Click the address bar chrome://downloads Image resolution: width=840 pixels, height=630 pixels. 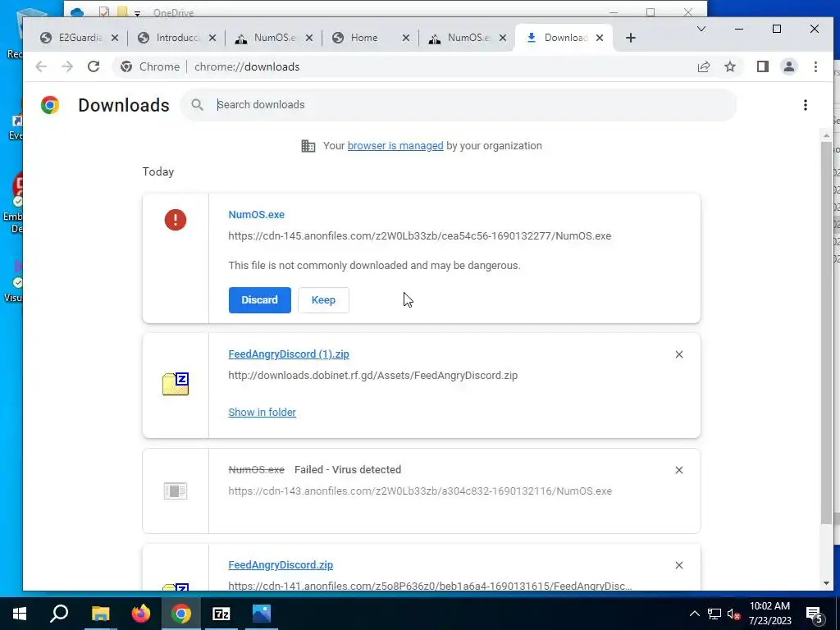pyautogui.click(x=247, y=66)
